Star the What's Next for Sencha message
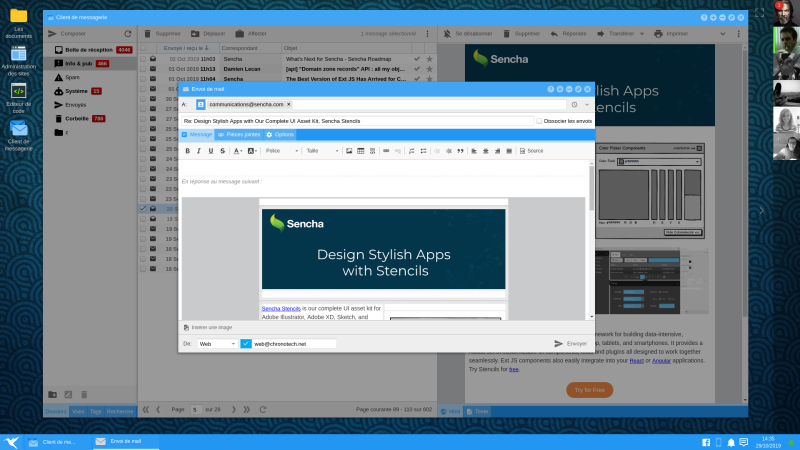The height and width of the screenshot is (450, 800). pyautogui.click(x=430, y=59)
